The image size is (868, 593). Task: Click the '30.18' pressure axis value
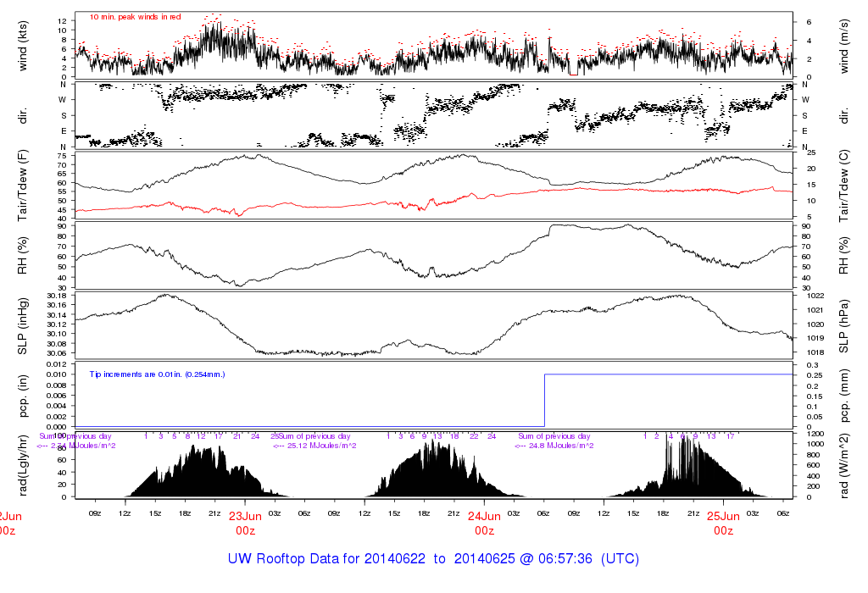tap(57, 296)
